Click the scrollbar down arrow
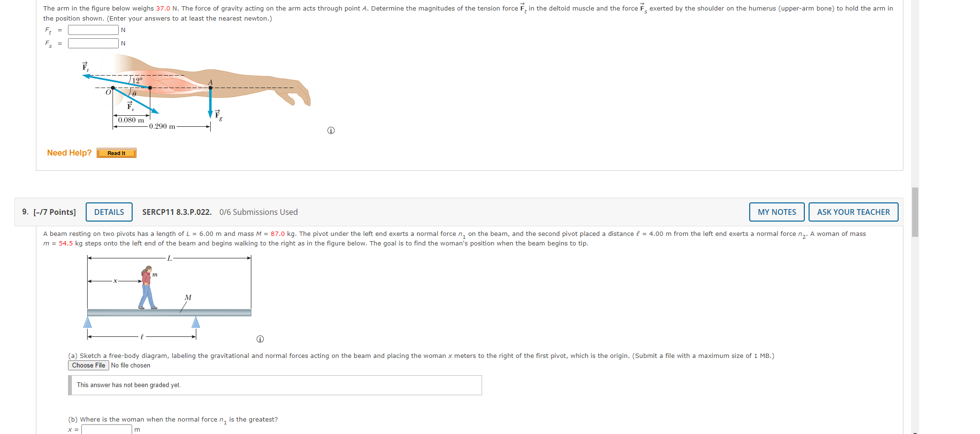Image resolution: width=980 pixels, height=434 pixels. (915, 432)
